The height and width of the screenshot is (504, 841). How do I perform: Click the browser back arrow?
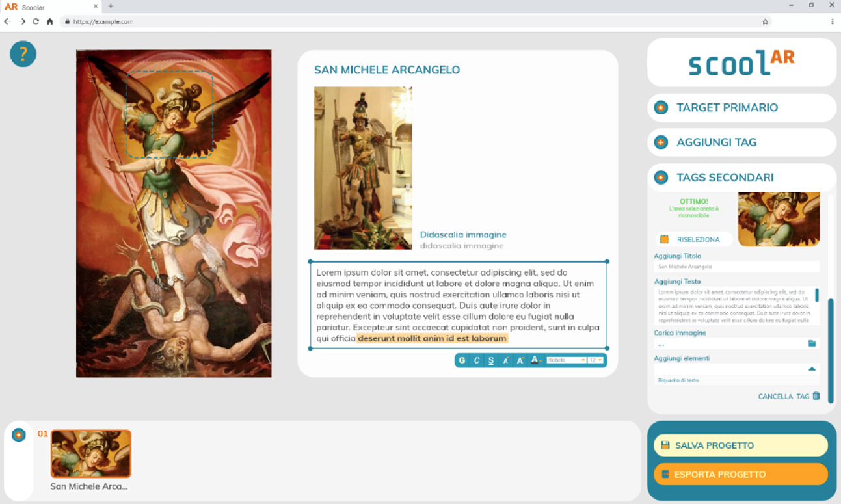7,21
